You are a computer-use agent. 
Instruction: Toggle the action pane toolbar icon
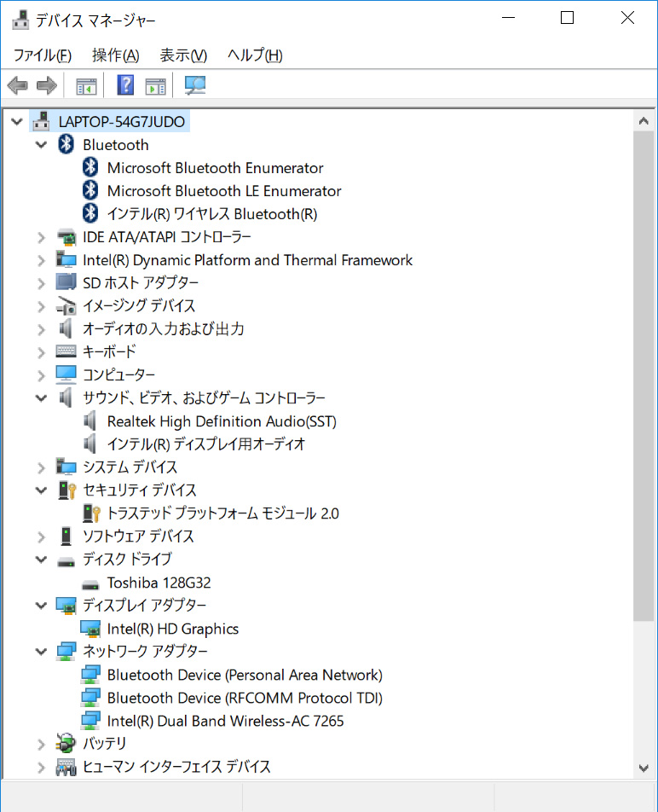click(x=153, y=84)
